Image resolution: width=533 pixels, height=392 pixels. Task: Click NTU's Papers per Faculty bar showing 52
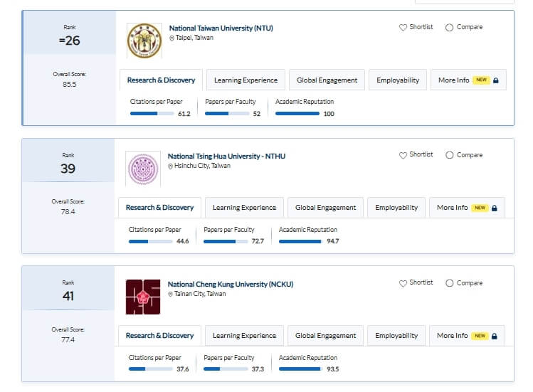point(227,114)
